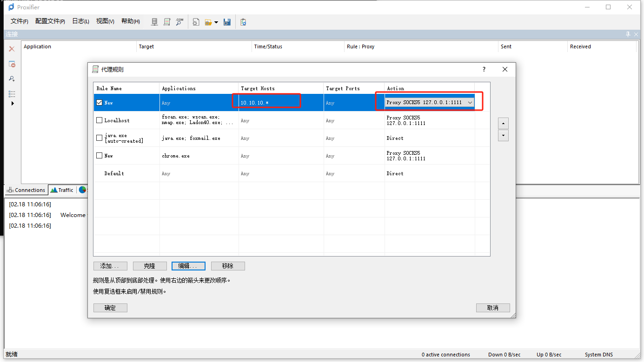The height and width of the screenshot is (362, 644).
Task: Click the magnifier-plus icon in left sidebar
Action: 12,79
